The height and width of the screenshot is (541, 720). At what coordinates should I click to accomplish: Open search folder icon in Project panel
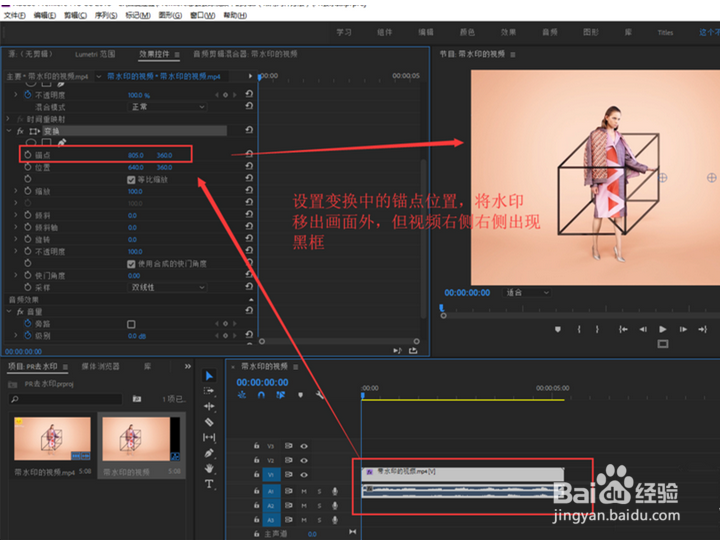[137, 399]
